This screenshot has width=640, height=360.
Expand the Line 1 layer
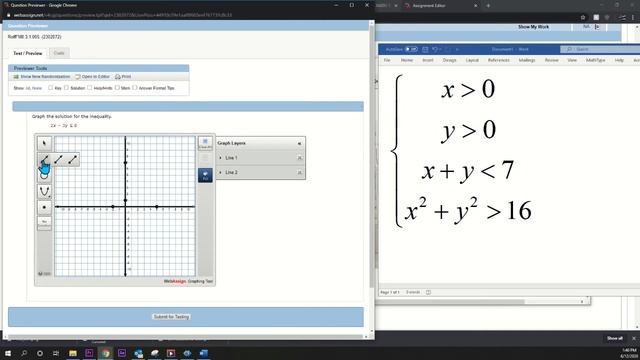221,158
